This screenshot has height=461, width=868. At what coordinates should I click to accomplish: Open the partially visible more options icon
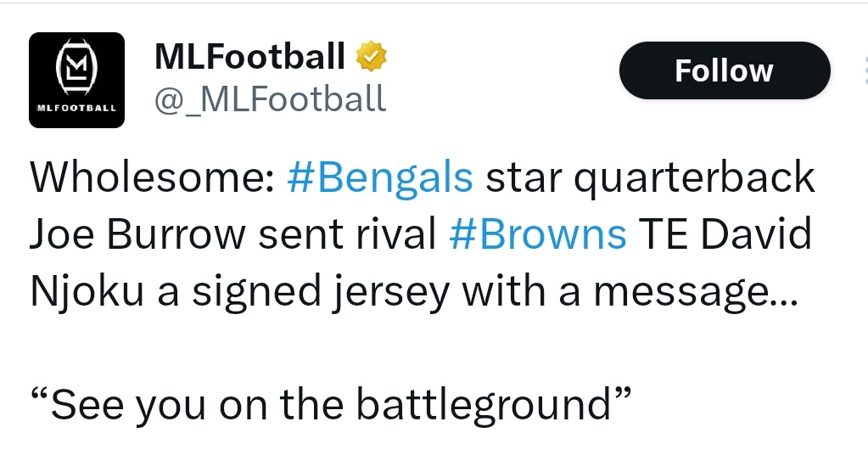tap(865, 70)
